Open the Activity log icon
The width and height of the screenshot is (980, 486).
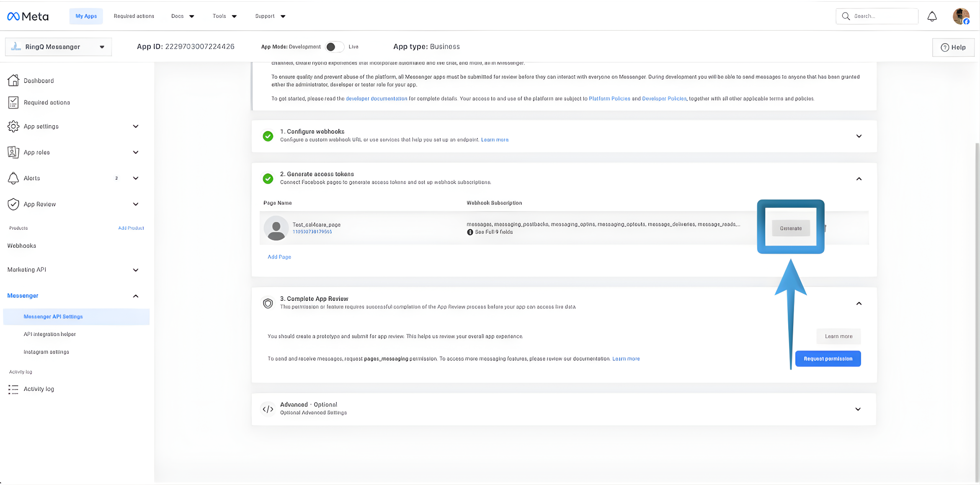(13, 389)
